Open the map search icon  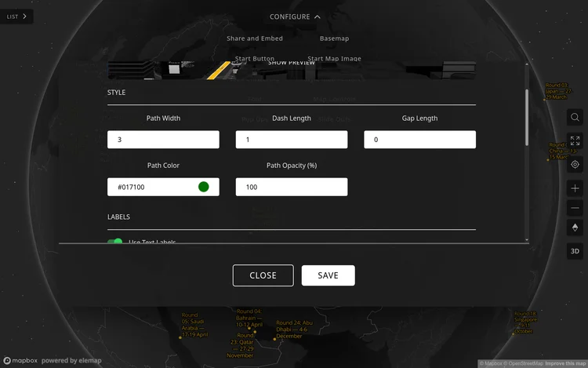575,118
